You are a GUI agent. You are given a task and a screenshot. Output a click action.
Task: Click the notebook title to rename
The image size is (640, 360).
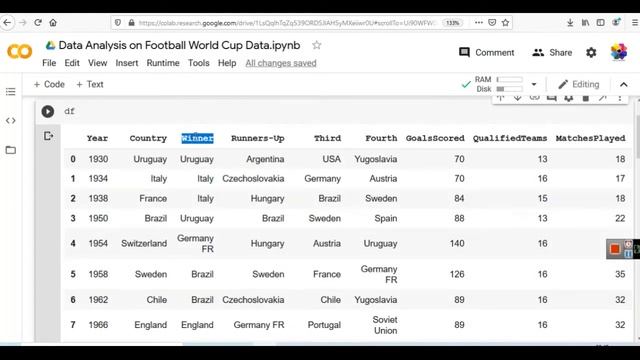pos(179,45)
